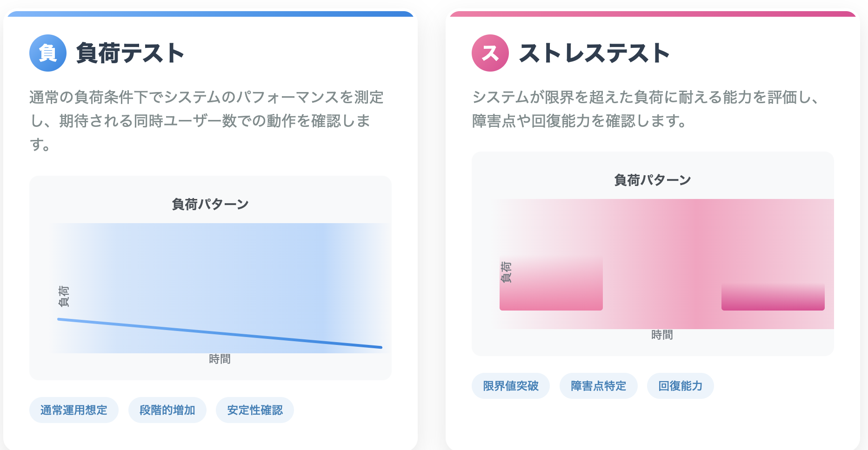Click 負荷パターン title in the load test card
This screenshot has width=868, height=450.
coord(210,204)
